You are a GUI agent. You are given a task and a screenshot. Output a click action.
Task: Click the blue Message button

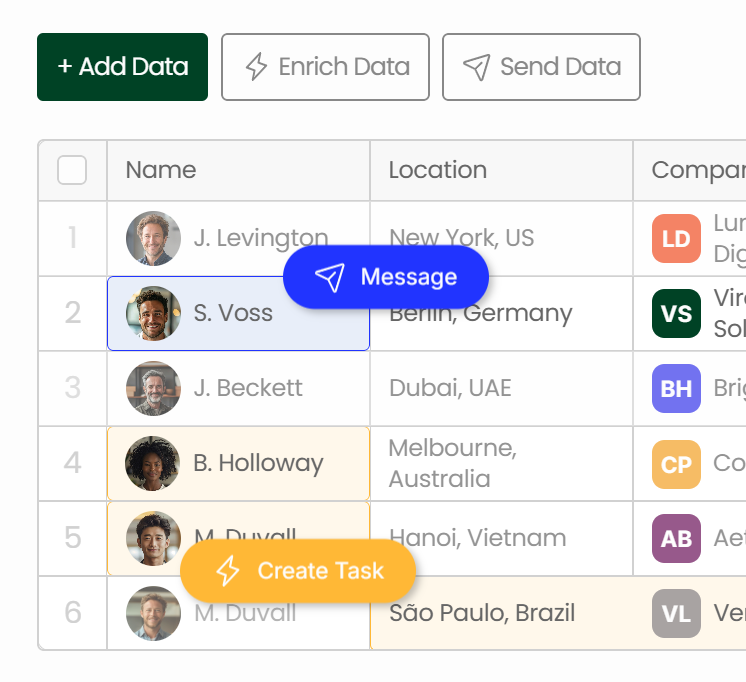pyautogui.click(x=386, y=277)
